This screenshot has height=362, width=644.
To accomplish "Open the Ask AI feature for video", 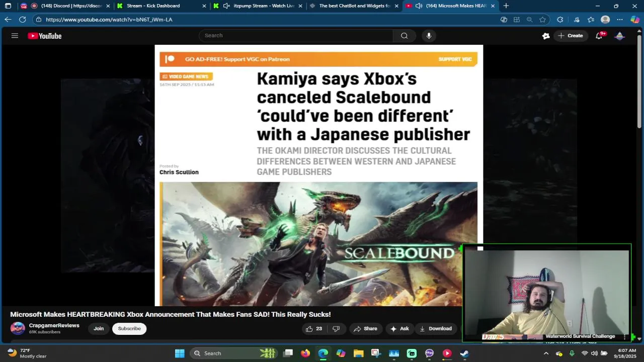I will [x=399, y=329].
